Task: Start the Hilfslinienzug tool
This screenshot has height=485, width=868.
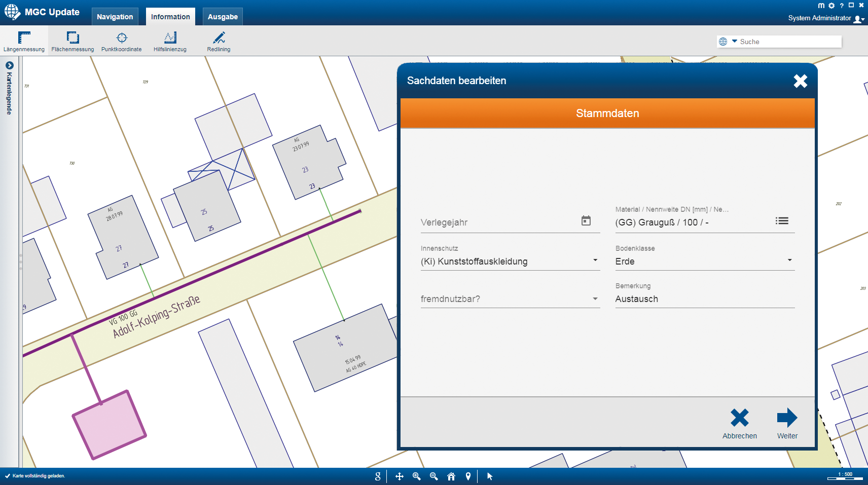Action: coord(170,41)
